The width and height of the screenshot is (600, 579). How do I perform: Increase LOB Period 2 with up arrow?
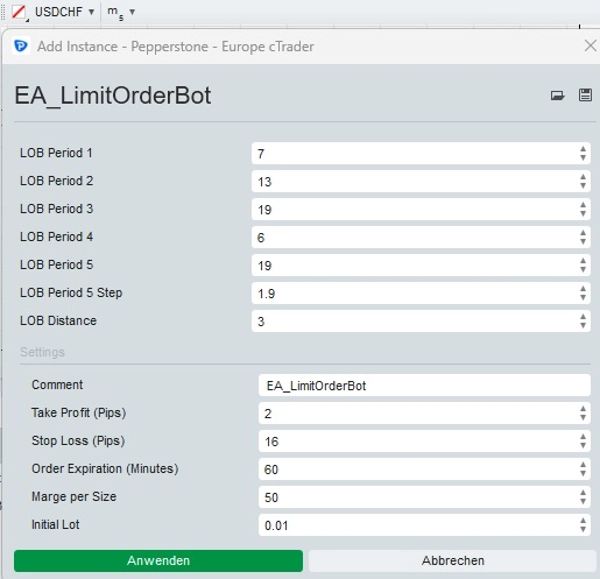click(583, 177)
